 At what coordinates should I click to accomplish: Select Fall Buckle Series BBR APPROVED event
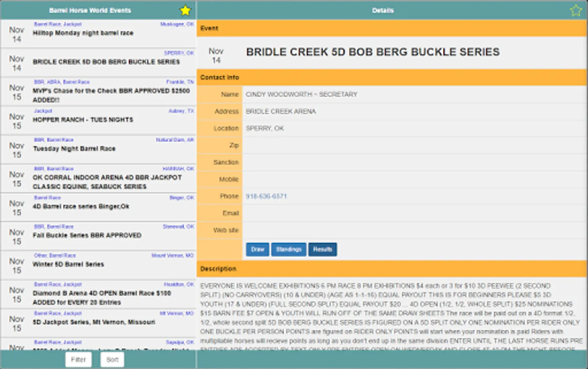[98, 235]
